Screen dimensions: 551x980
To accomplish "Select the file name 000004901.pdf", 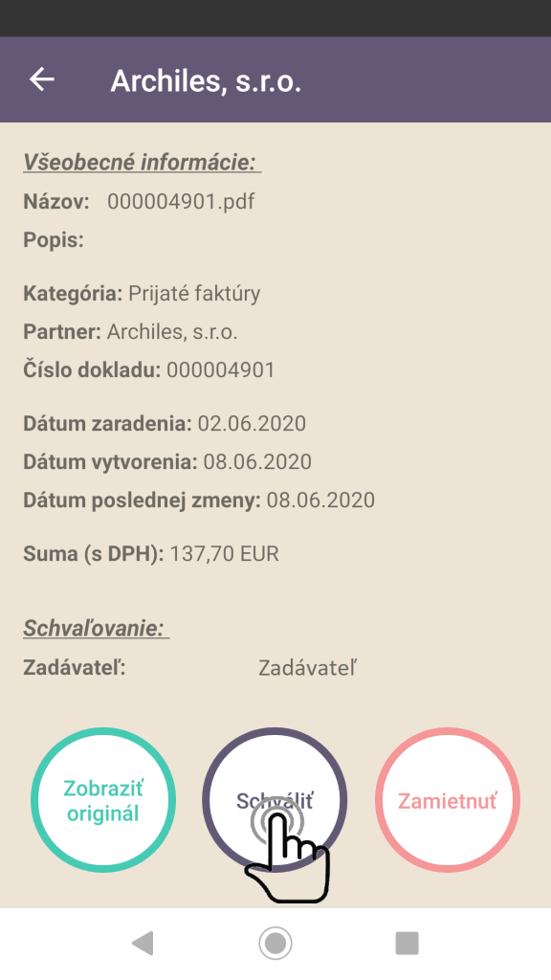I will (x=181, y=201).
